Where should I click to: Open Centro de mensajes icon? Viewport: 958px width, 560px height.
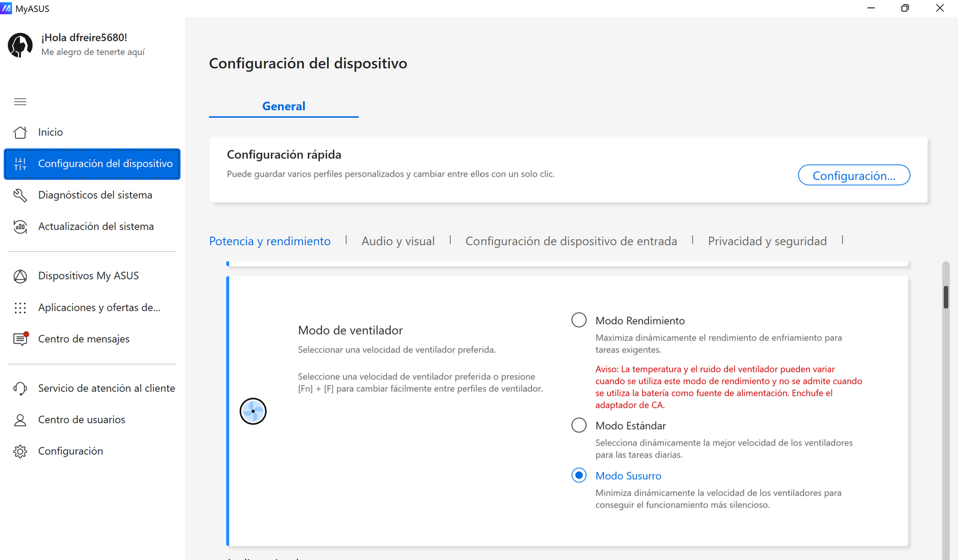point(20,339)
